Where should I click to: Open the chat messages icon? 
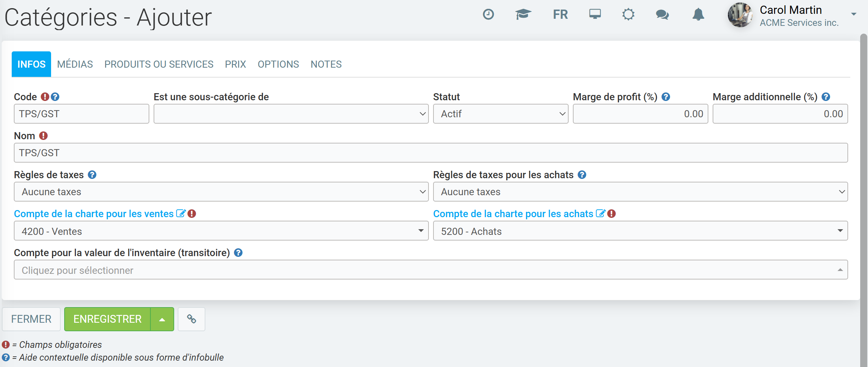pyautogui.click(x=662, y=15)
